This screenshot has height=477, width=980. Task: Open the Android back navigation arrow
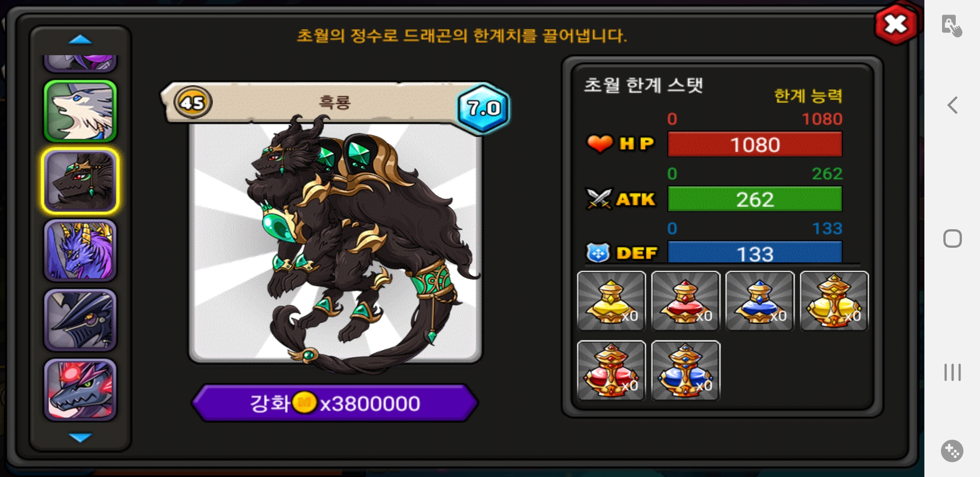pyautogui.click(x=953, y=105)
